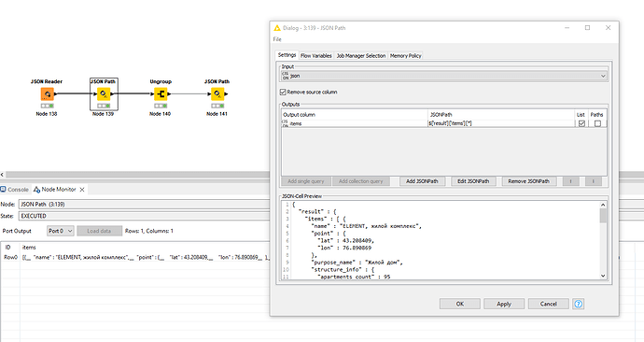Click the JSON preview scrollbar thumb
Screen dimensions: 644x342
pos(603,216)
